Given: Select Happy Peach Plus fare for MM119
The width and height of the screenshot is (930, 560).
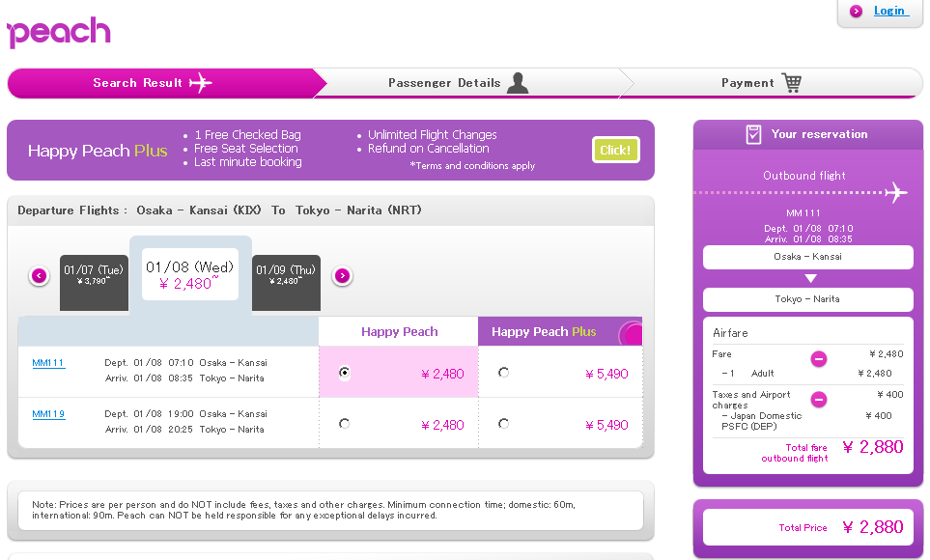Looking at the screenshot, I should tap(503, 424).
